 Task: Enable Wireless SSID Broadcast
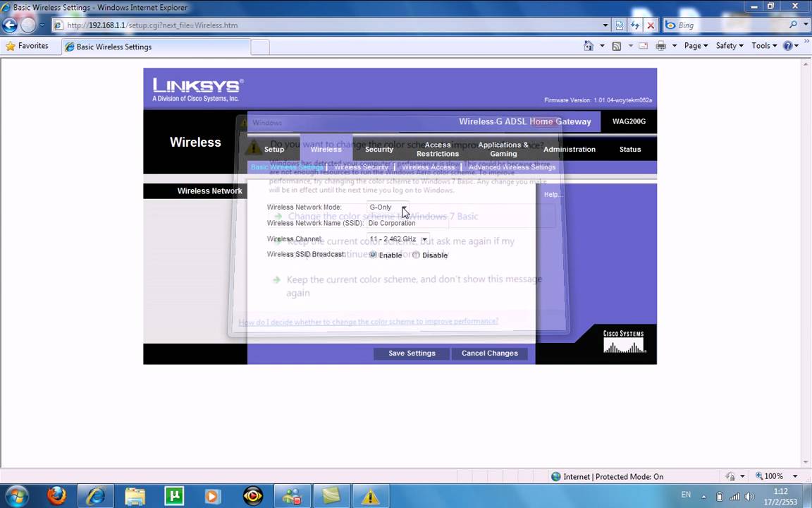(373, 255)
